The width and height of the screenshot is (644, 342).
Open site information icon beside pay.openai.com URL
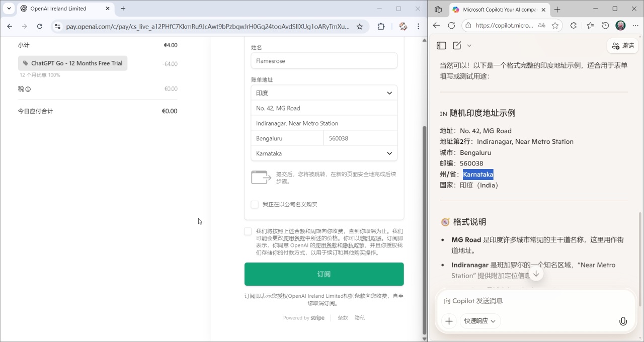[57, 27]
